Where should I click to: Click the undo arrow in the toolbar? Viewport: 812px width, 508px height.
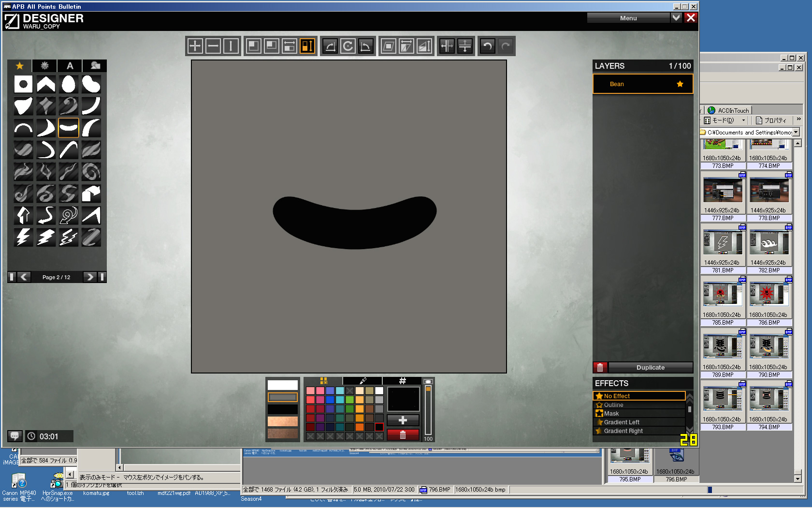[487, 46]
